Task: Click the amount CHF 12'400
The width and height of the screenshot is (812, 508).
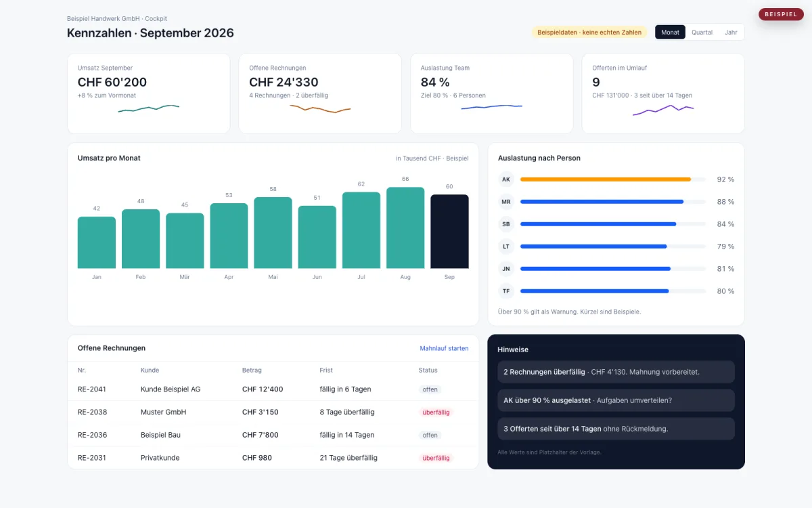Action: coord(263,389)
